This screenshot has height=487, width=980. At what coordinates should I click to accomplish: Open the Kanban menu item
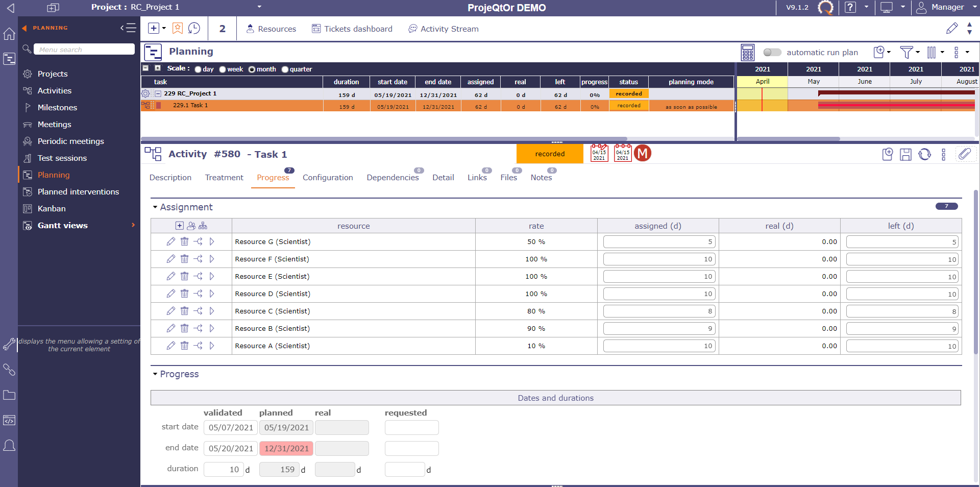tap(52, 208)
